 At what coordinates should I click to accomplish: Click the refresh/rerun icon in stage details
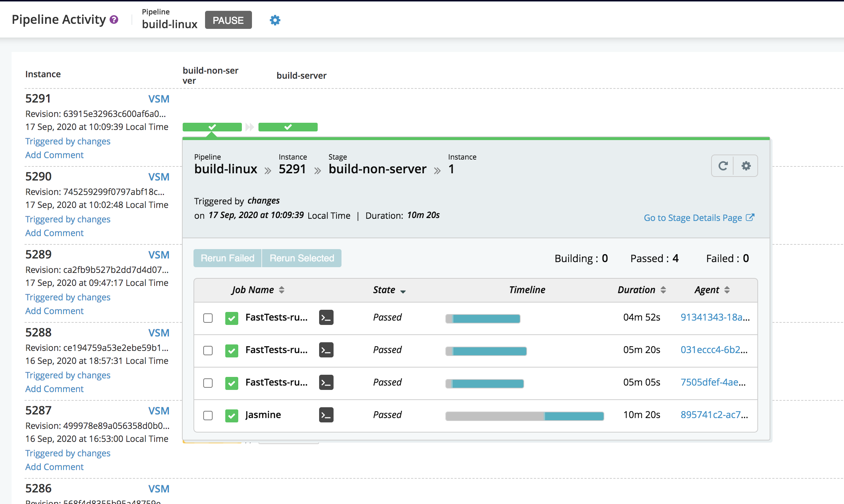point(723,166)
